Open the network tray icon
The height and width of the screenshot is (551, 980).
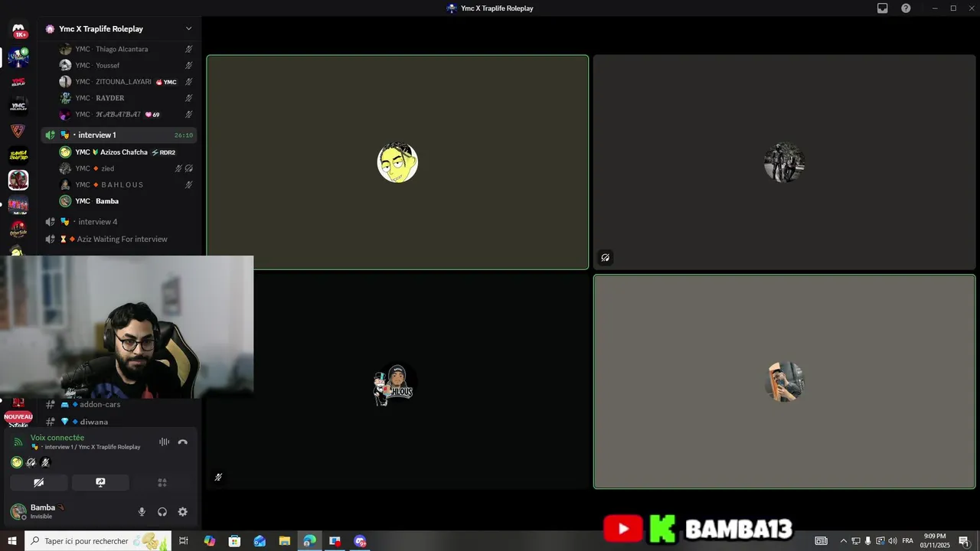(856, 541)
